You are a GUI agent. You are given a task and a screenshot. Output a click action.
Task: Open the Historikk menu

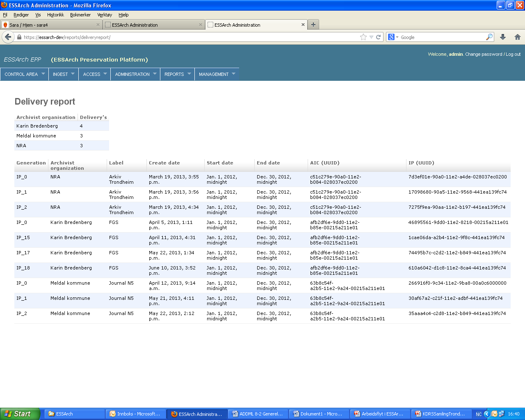tap(55, 15)
